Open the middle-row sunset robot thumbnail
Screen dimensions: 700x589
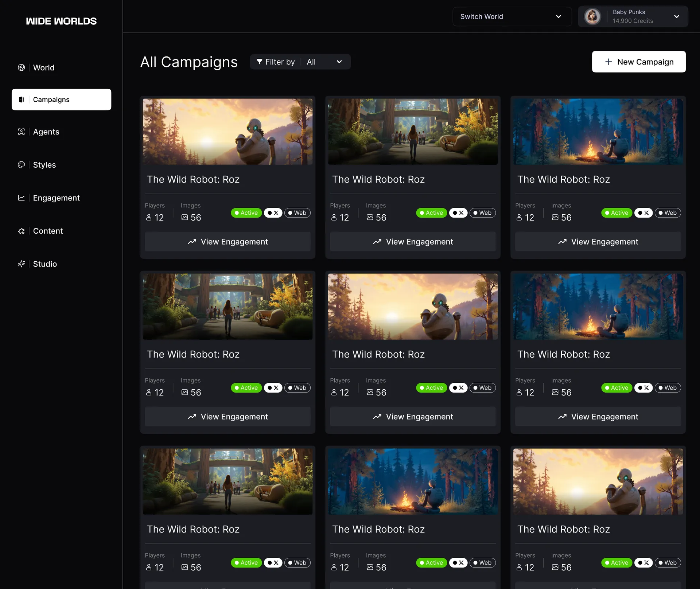pyautogui.click(x=413, y=307)
